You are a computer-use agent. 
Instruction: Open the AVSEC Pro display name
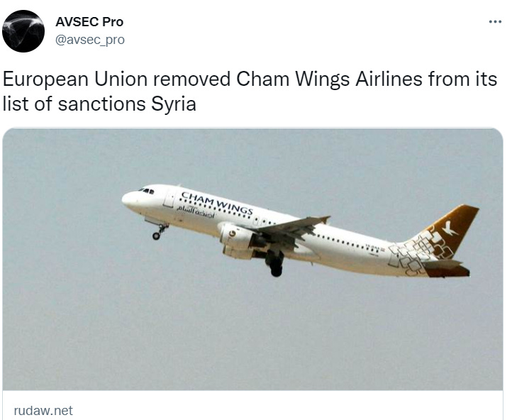tap(89, 22)
